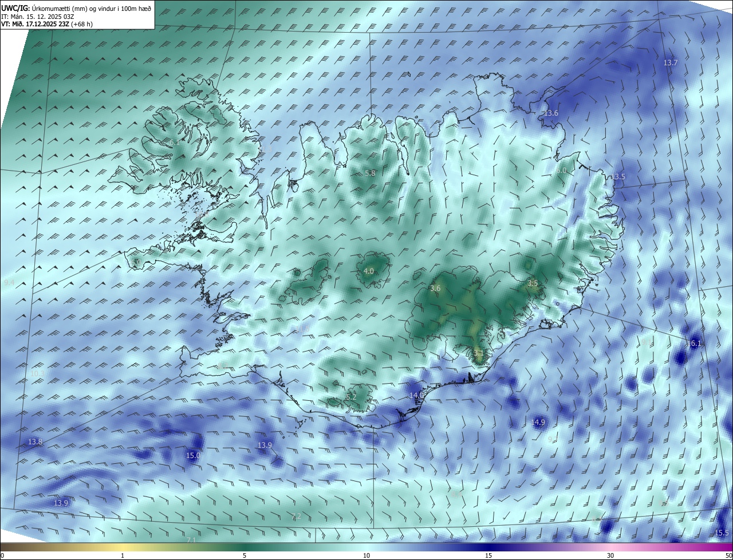Click the 15.5 value label on the map
This screenshot has width=733, height=560.
point(722,533)
